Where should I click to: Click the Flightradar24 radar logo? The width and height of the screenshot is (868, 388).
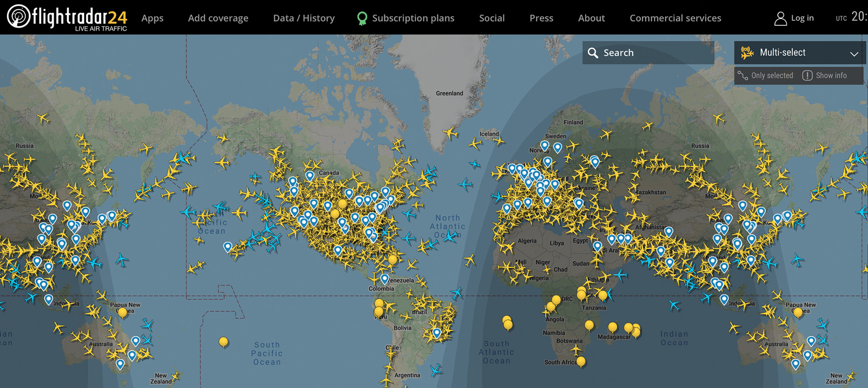coord(18,17)
